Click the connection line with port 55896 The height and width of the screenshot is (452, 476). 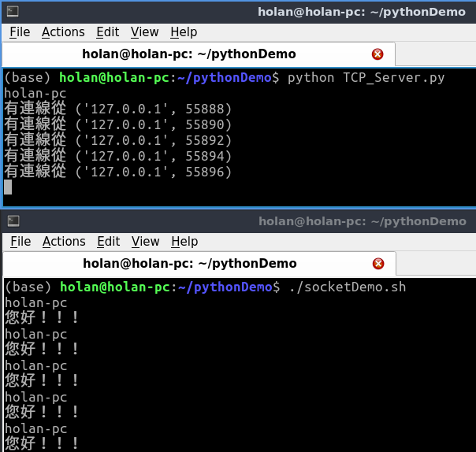tap(117, 172)
